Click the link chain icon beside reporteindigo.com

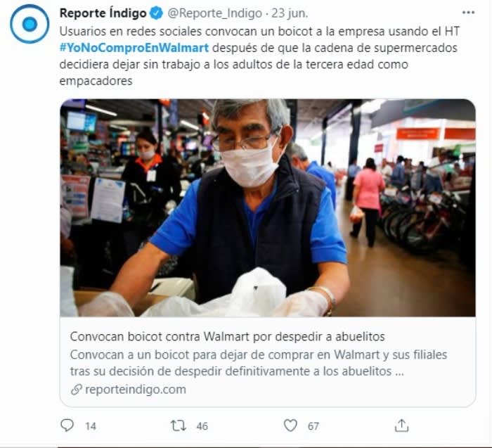point(76,390)
